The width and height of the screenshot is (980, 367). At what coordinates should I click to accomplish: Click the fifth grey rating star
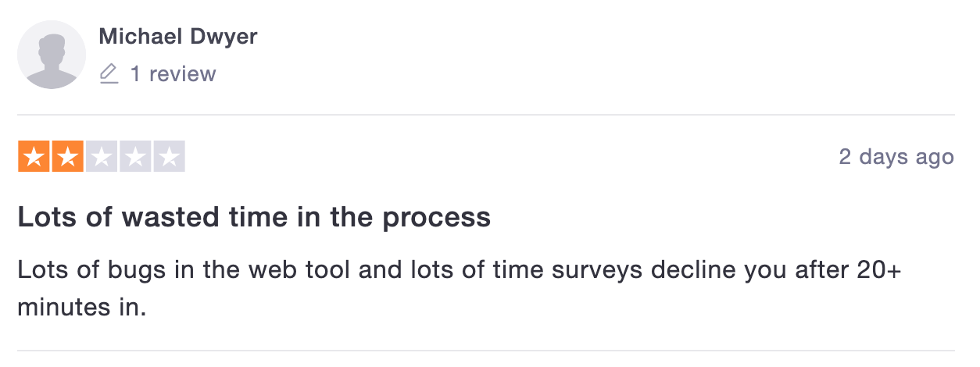[x=170, y=157]
